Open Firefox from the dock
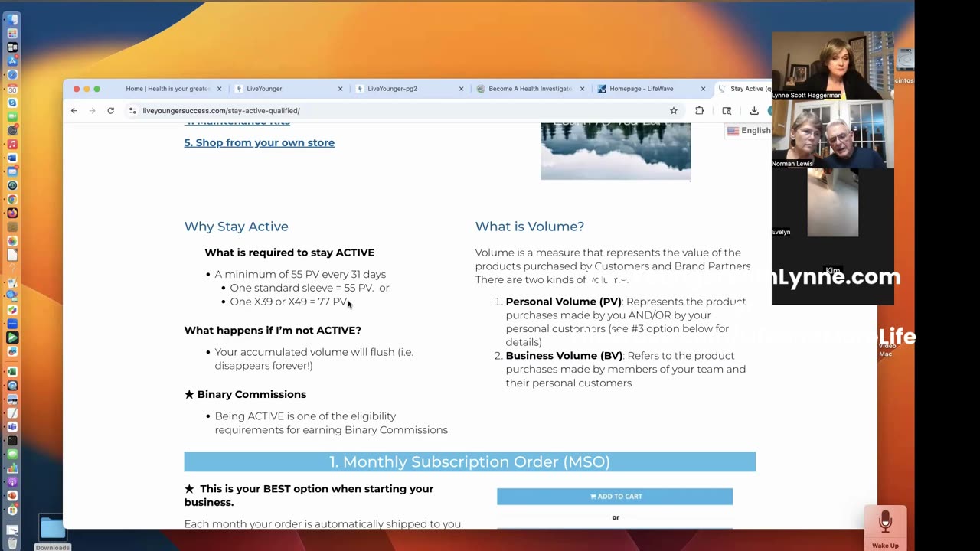The height and width of the screenshot is (551, 980). pyautogui.click(x=12, y=213)
